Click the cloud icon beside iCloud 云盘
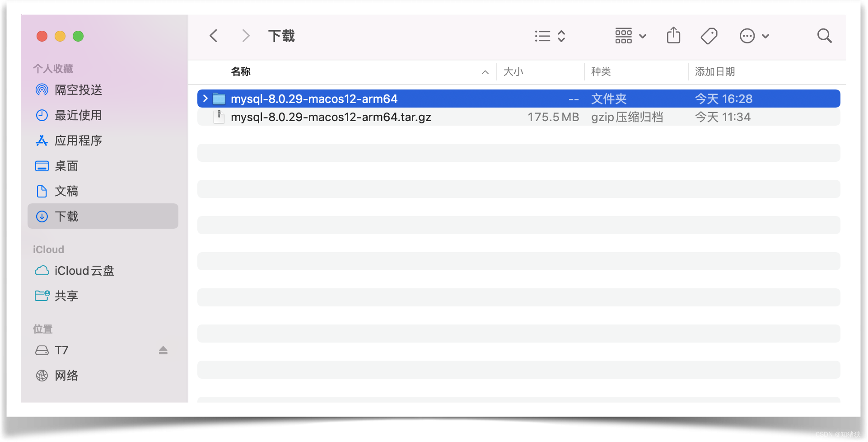The width and height of the screenshot is (868, 442). pos(42,270)
